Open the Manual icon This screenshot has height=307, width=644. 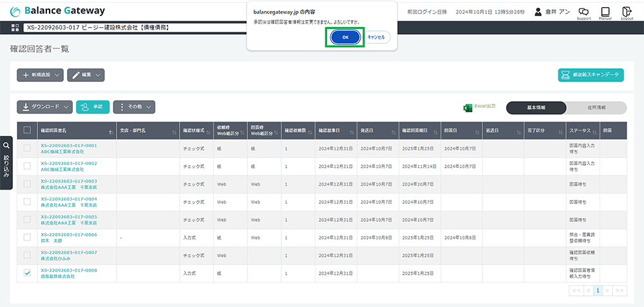[x=605, y=12]
